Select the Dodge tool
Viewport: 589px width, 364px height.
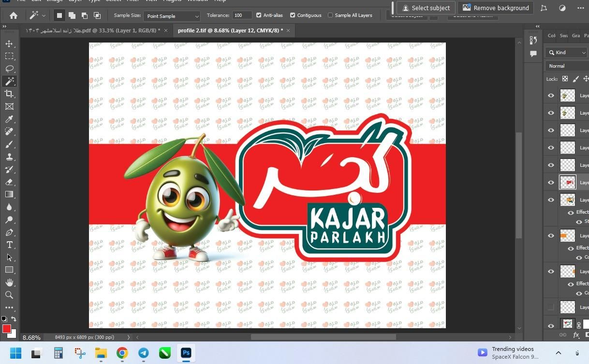(9, 219)
